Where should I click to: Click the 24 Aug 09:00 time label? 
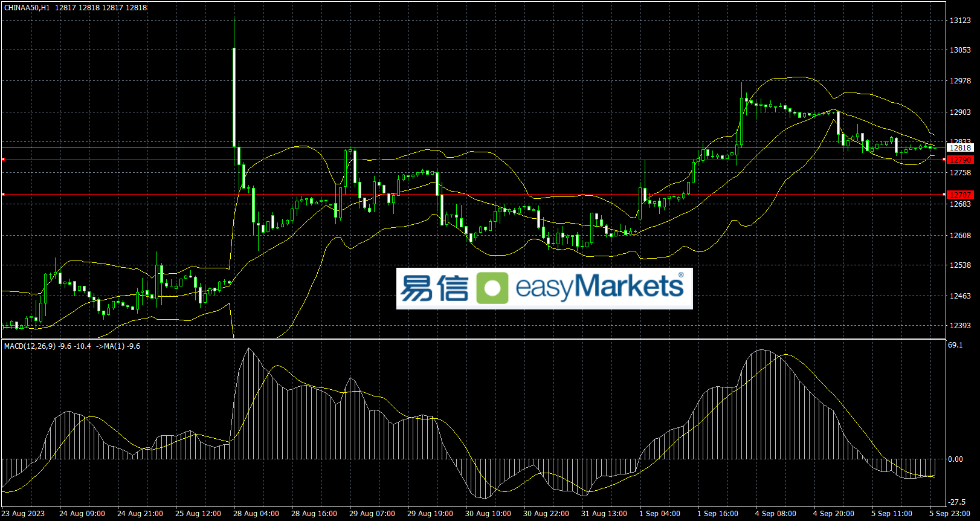pyautogui.click(x=82, y=514)
